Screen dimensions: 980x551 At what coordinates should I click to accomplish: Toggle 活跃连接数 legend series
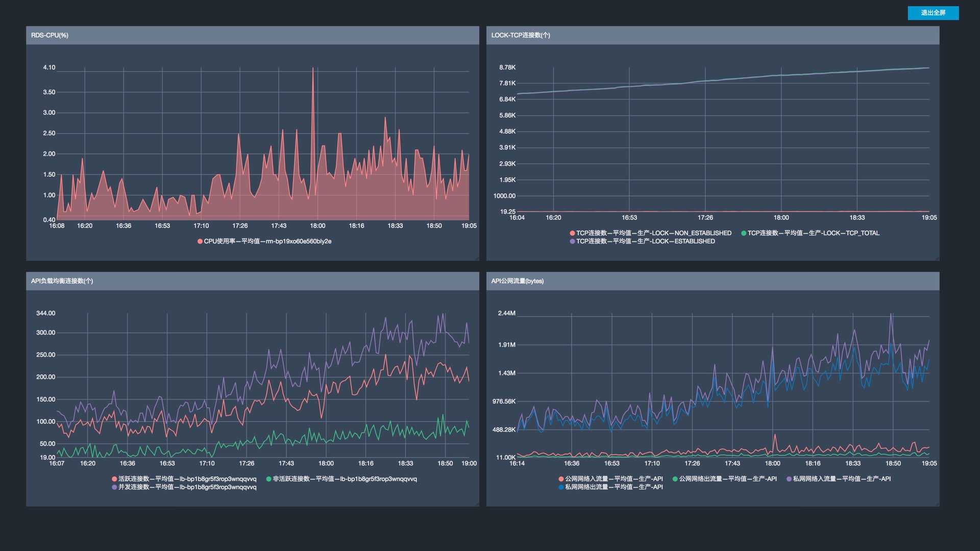coord(184,479)
